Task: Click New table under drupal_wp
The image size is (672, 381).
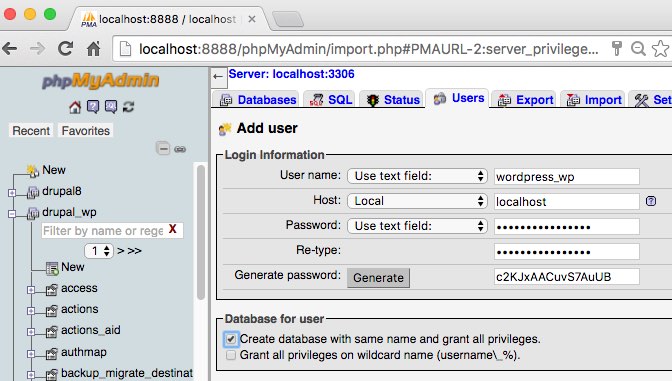Action: (73, 267)
